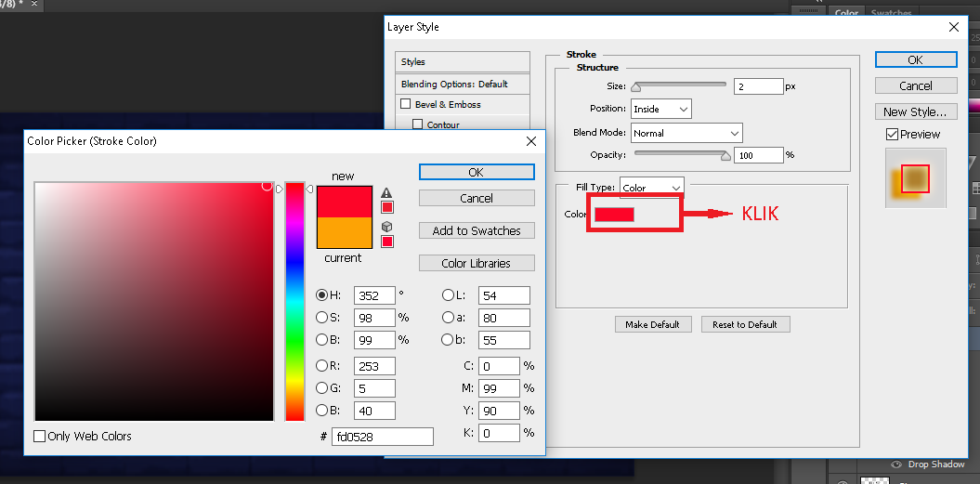The height and width of the screenshot is (484, 980).
Task: Click the R red value field
Action: (x=374, y=366)
